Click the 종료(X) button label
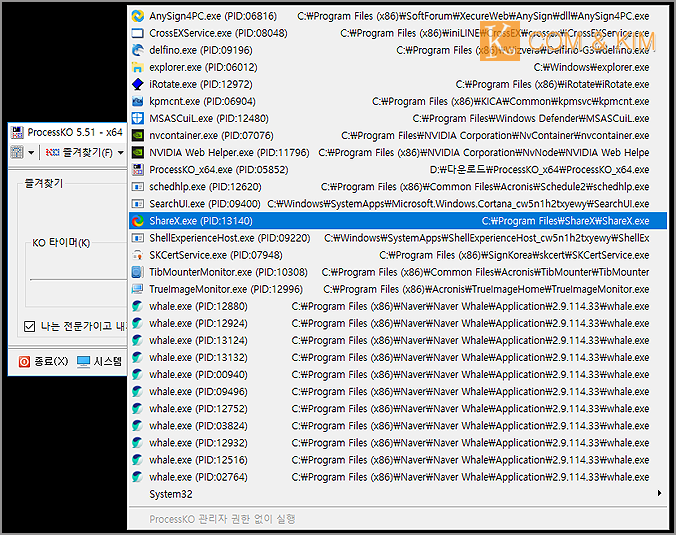The width and height of the screenshot is (676, 535). coord(51,361)
